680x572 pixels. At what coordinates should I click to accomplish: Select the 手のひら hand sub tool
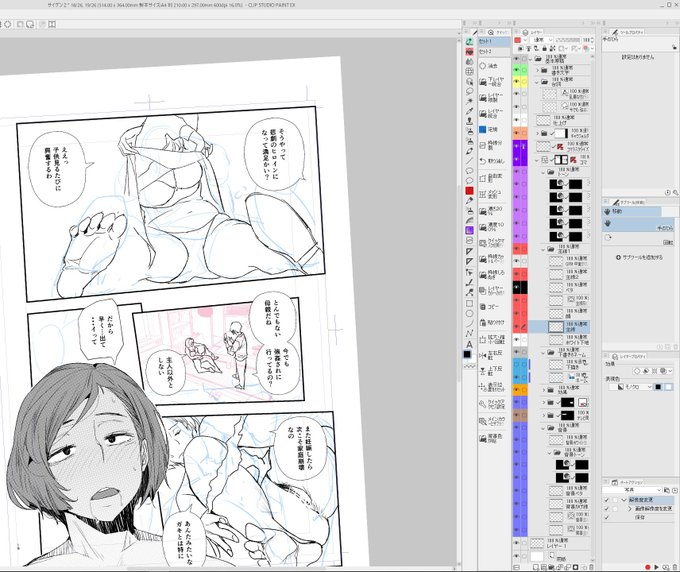pyautogui.click(x=640, y=225)
